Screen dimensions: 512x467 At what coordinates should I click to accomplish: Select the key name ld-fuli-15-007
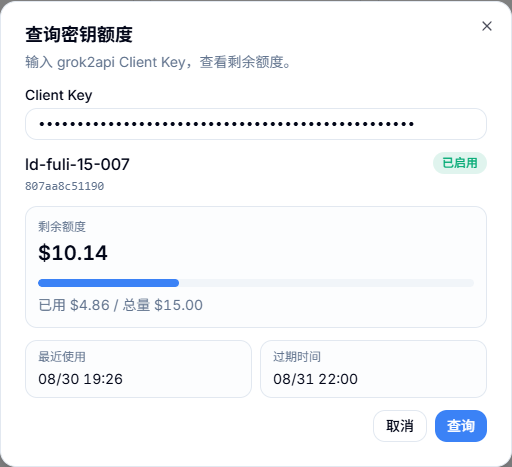77,164
